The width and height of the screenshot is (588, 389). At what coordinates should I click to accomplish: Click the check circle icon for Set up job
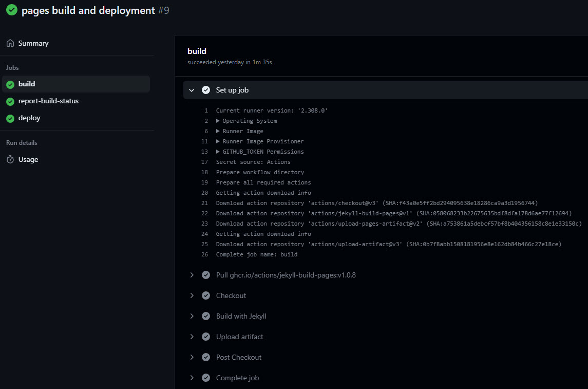(206, 90)
